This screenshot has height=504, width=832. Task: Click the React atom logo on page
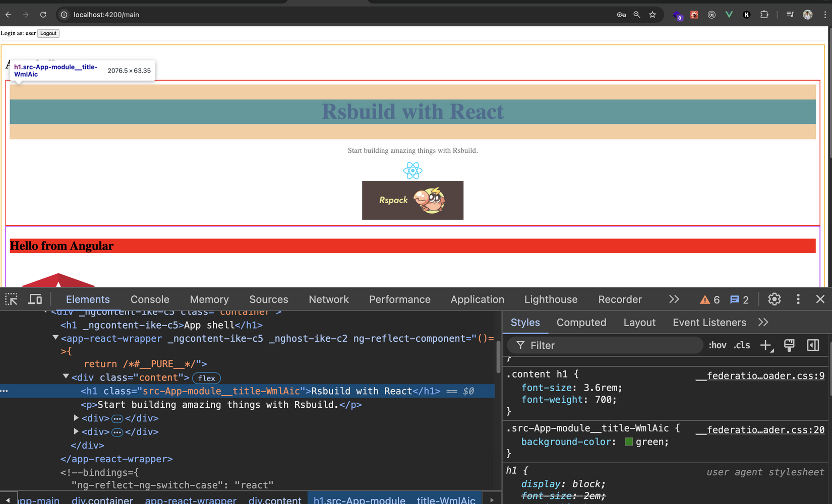[x=412, y=170]
